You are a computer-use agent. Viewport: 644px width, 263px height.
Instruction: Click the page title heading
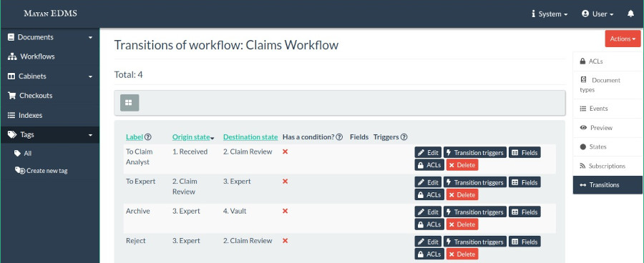(x=226, y=45)
